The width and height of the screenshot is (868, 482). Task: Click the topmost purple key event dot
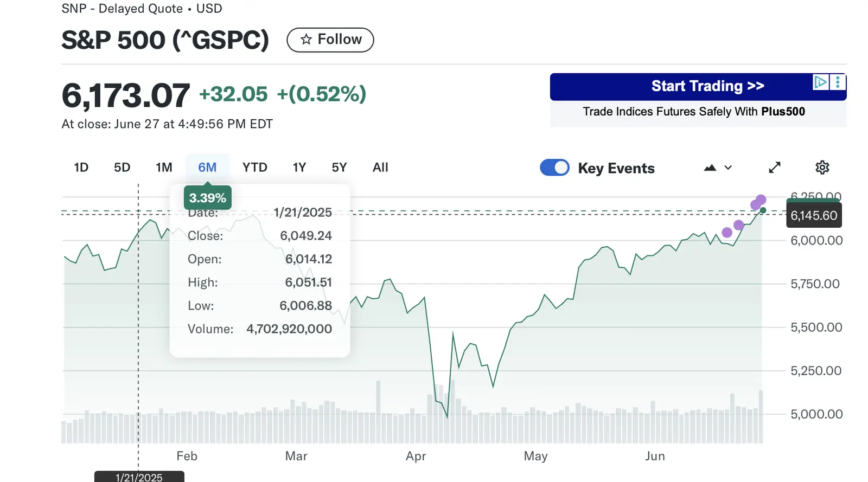pos(761,200)
